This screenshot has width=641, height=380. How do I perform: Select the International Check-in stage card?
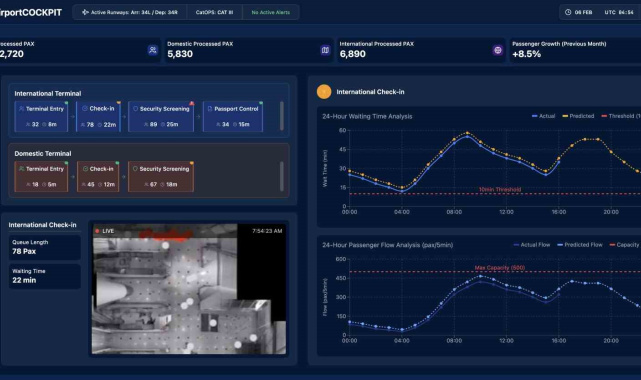[98, 116]
